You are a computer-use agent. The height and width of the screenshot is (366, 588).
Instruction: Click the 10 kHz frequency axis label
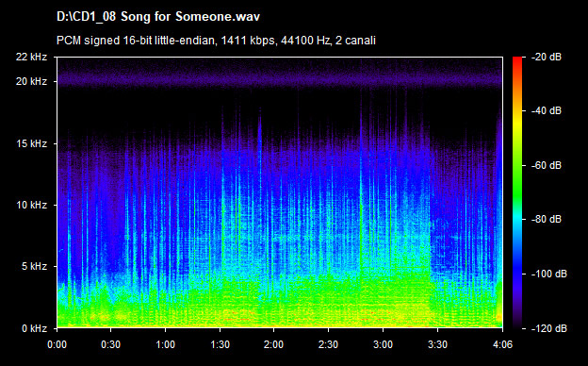[x=31, y=205]
